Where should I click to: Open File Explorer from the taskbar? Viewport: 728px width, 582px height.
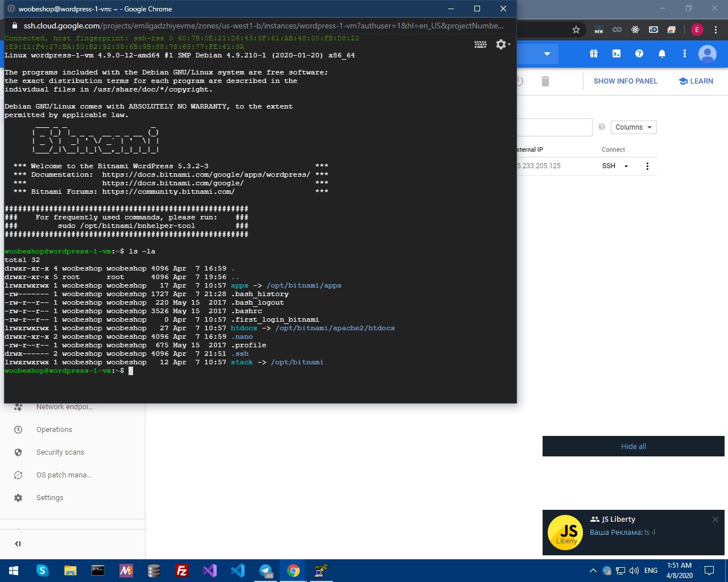pyautogui.click(x=70, y=571)
